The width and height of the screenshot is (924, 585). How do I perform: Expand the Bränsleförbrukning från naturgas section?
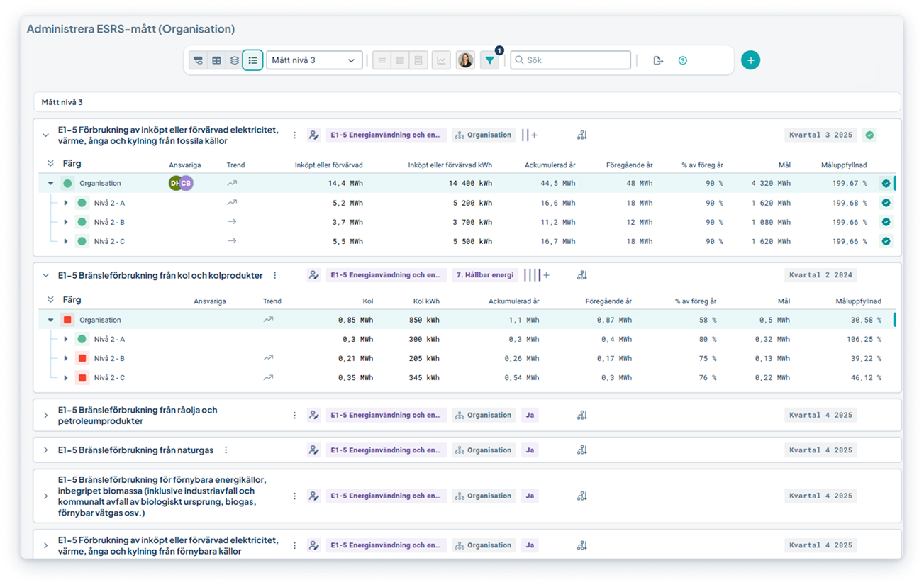pyautogui.click(x=46, y=450)
